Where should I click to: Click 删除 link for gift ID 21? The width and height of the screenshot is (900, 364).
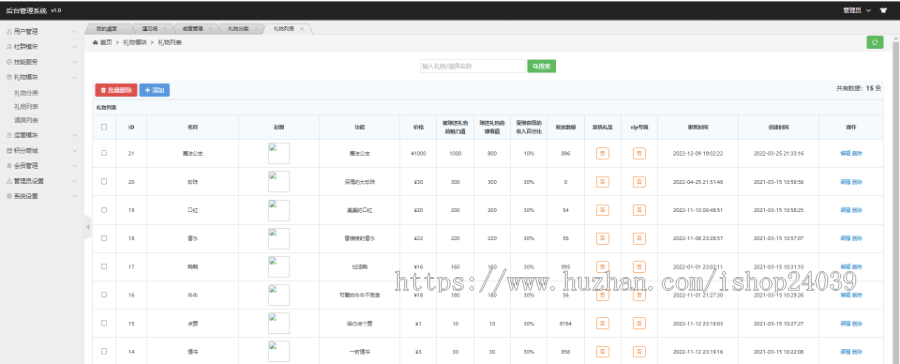[x=857, y=153]
